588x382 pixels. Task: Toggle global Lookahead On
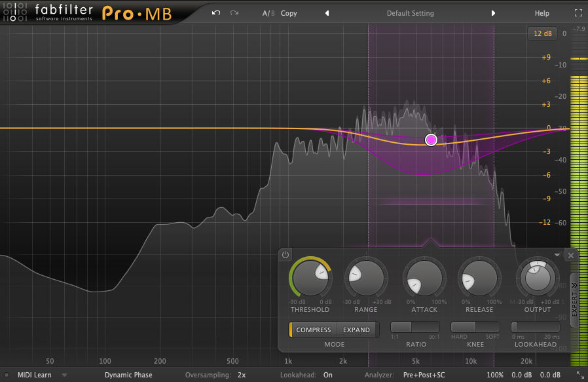(x=328, y=375)
